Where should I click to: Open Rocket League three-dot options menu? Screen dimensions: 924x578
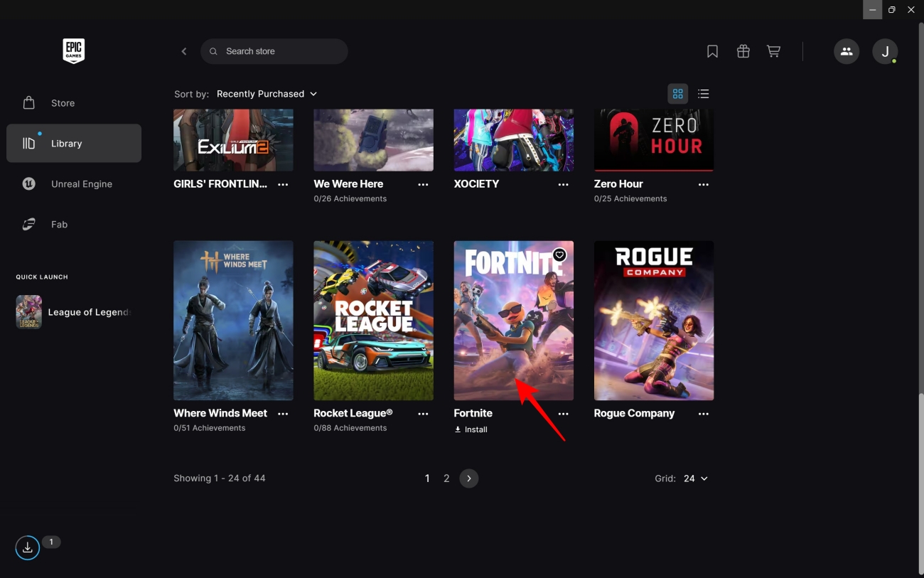click(423, 414)
